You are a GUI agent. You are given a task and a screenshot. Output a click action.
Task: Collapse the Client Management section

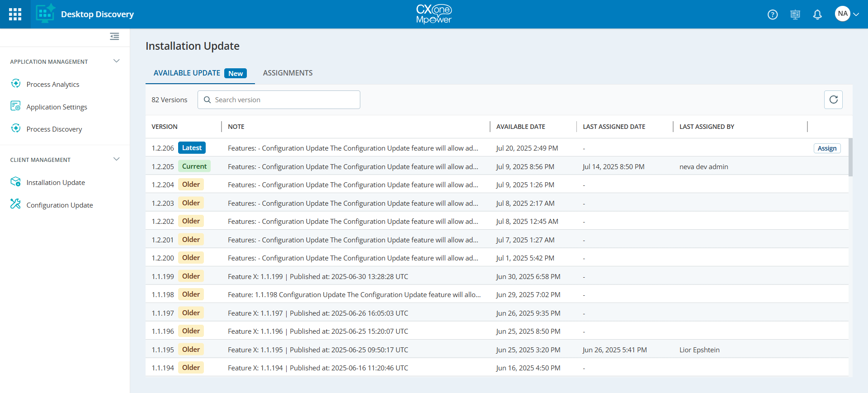(116, 159)
